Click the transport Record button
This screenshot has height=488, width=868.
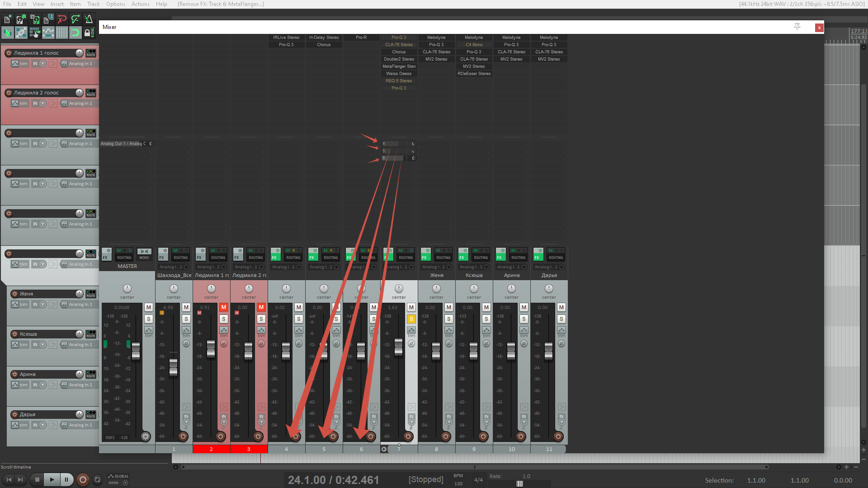[x=83, y=480]
